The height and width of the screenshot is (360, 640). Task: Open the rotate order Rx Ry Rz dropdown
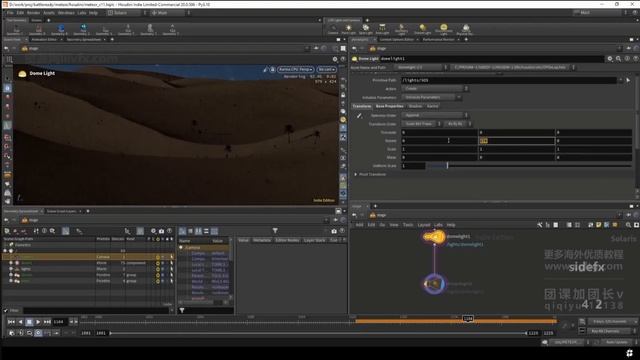pos(458,124)
